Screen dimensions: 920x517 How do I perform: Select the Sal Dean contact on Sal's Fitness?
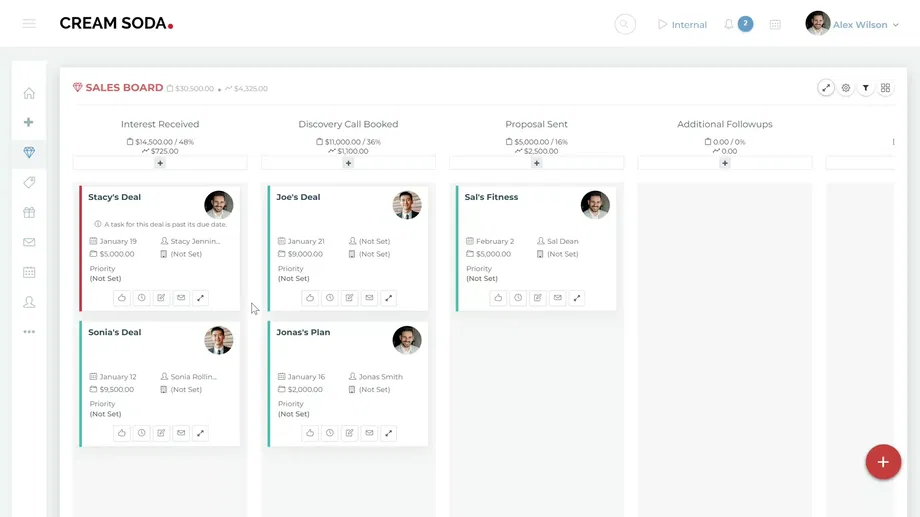[562, 241]
